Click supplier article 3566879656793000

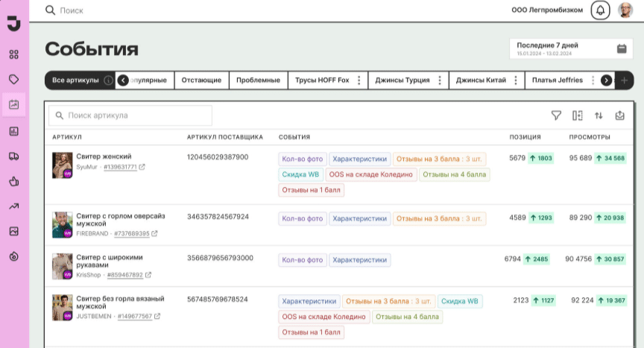point(220,258)
